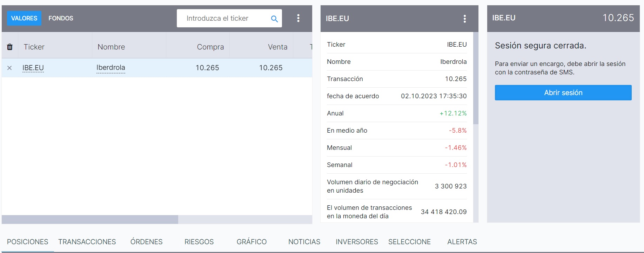Switch to the FONDOS tab
644x253 pixels.
(61, 18)
